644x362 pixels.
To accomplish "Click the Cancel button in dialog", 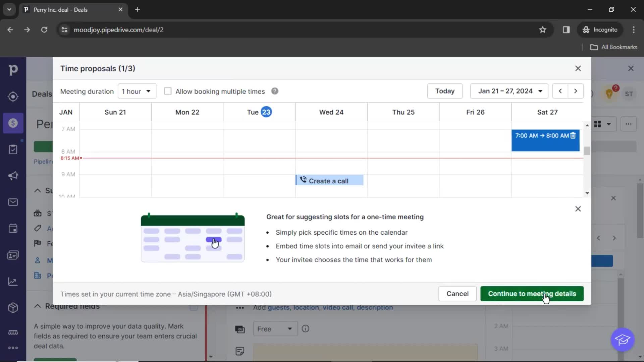I will [458, 294].
